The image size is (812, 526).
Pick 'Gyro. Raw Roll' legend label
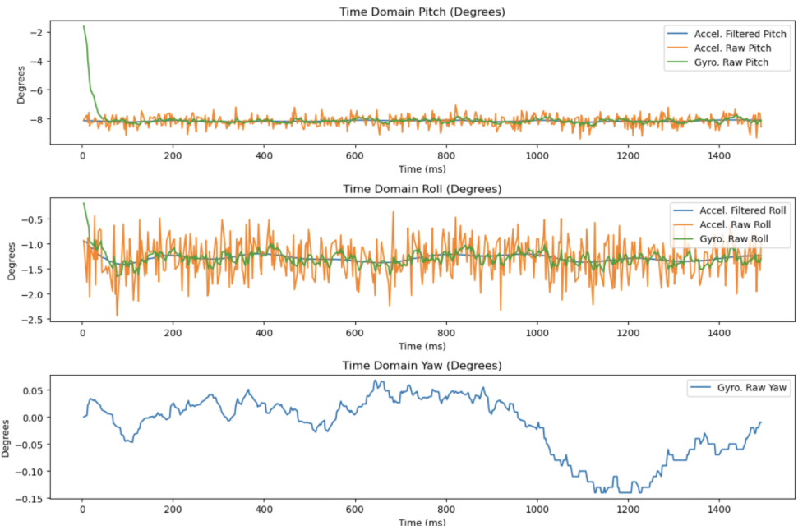[732, 240]
